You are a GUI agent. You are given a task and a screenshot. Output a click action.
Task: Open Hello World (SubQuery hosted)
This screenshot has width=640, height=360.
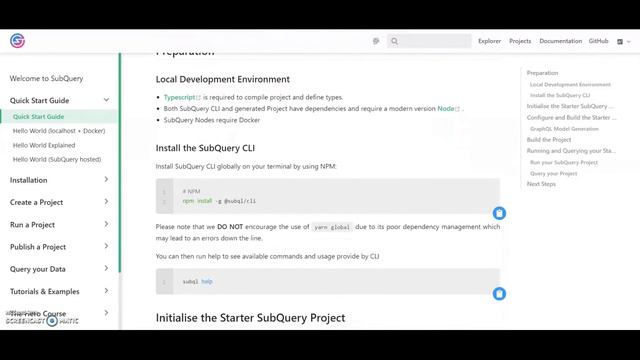click(x=57, y=160)
